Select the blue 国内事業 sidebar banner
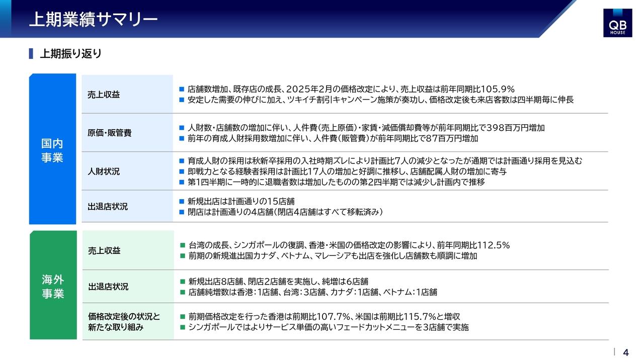 click(x=52, y=149)
